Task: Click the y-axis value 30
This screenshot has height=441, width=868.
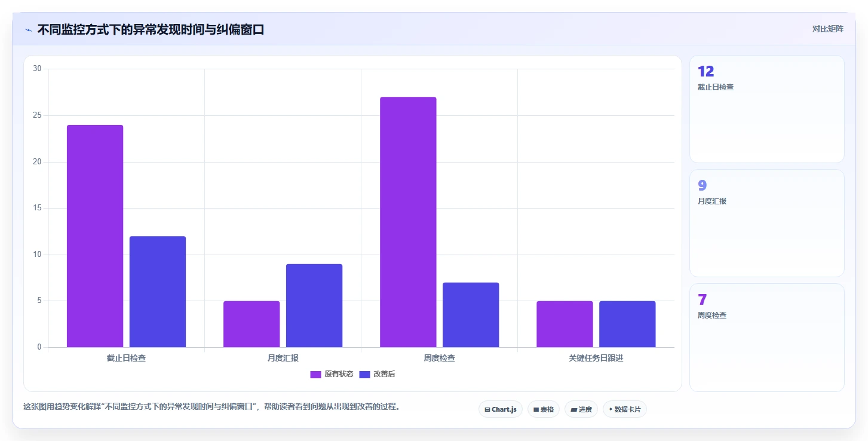Action: tap(37, 69)
